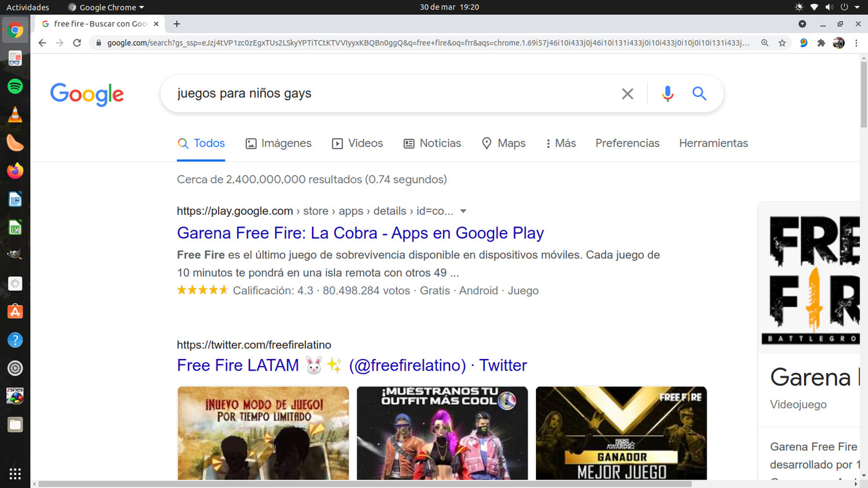Launch VLC media player from the dock
The width and height of the screenshot is (868, 488).
(15, 114)
